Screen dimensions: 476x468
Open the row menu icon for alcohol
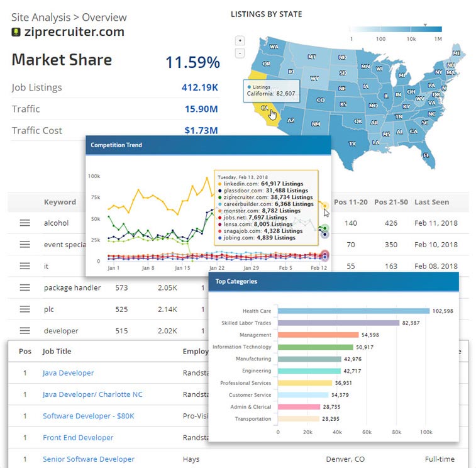[25, 223]
